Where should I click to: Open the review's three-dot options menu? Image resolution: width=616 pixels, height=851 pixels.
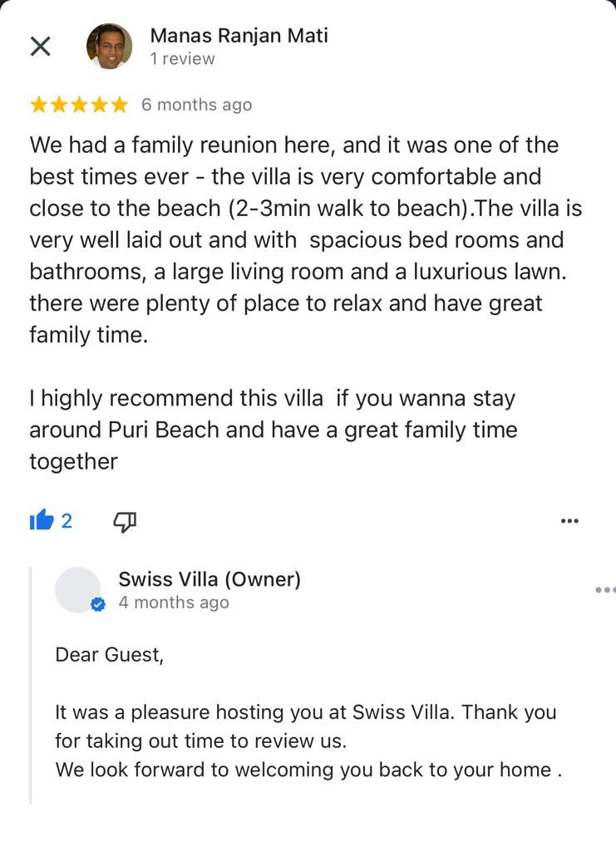coord(569,521)
